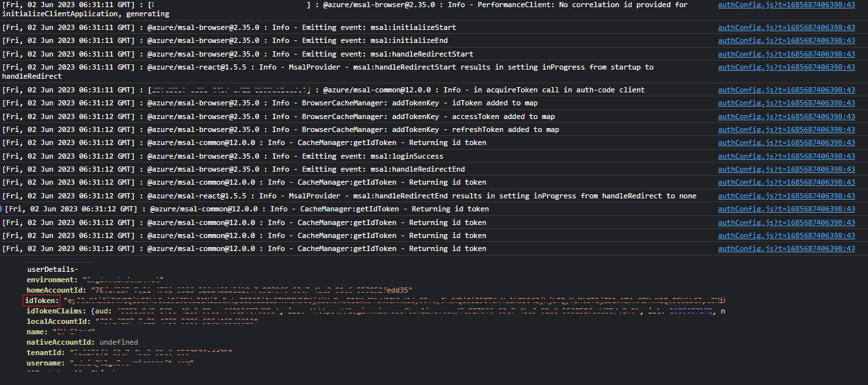Click the 'homeAccountId' property key
Screen dimensions: 868x385
pos(55,290)
